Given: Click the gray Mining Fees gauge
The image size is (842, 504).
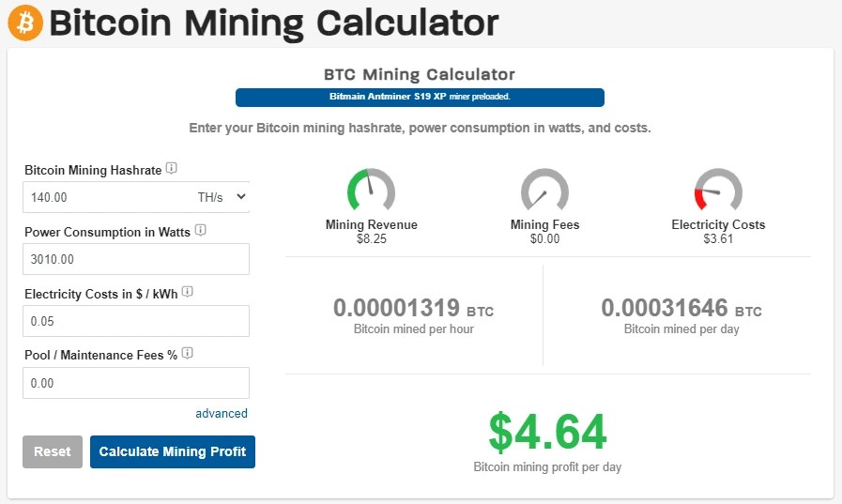Looking at the screenshot, I should 544,190.
